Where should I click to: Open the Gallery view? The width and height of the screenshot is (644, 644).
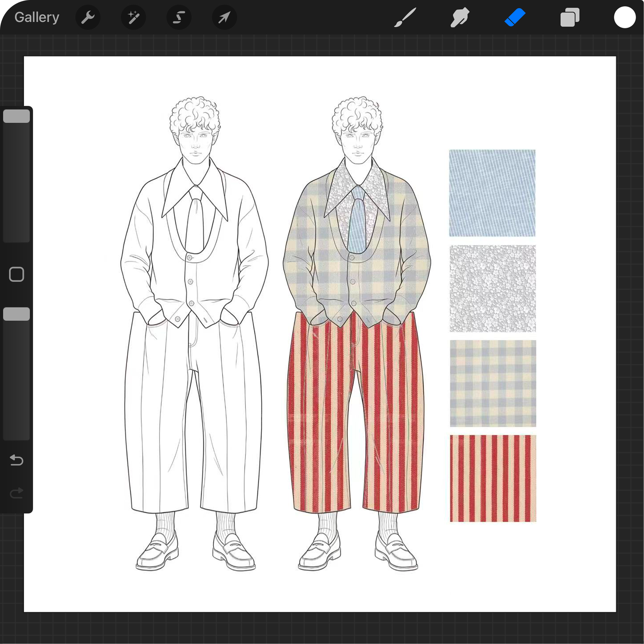(37, 17)
